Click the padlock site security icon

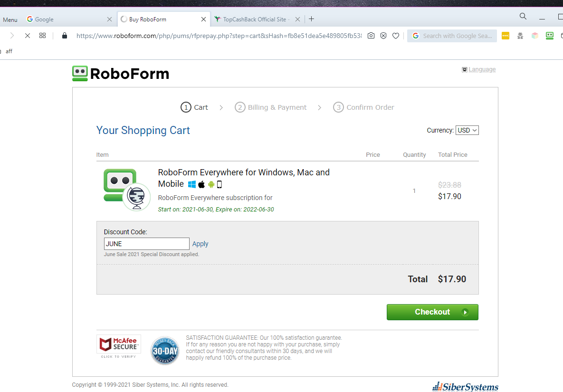point(65,36)
